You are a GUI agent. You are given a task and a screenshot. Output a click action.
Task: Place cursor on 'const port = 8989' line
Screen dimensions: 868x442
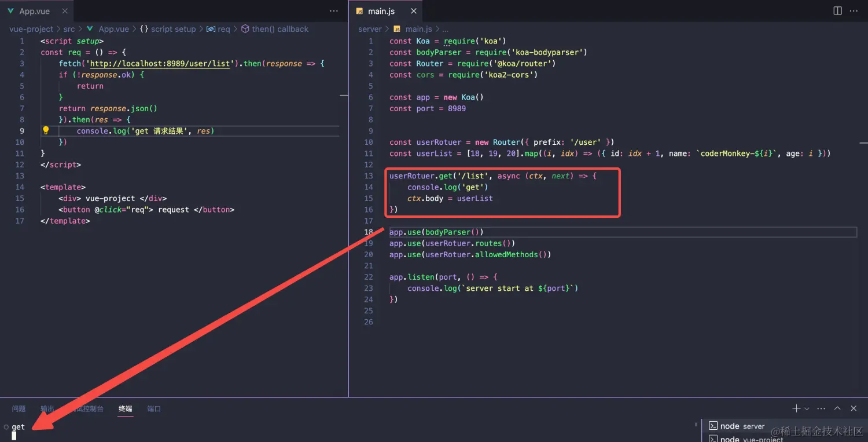coord(428,108)
